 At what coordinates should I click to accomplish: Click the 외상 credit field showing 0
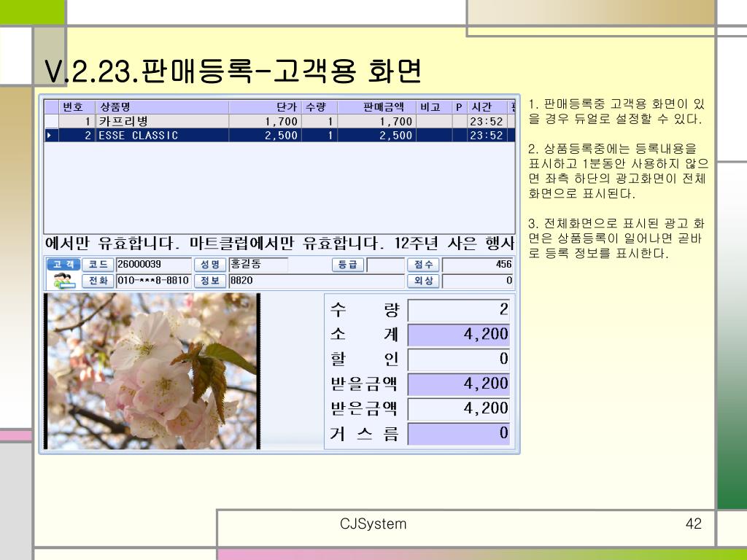tap(478, 281)
